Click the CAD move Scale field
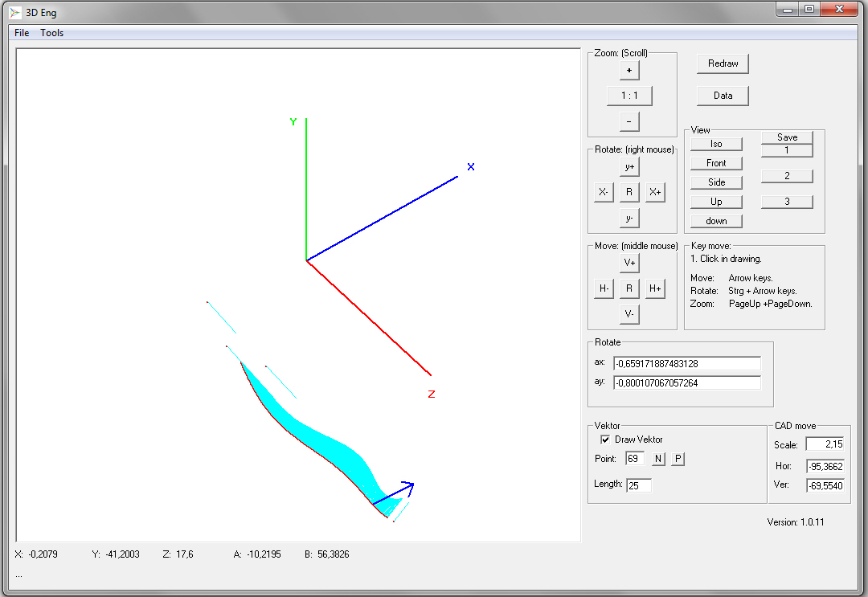Image resolution: width=868 pixels, height=597 pixels. click(825, 444)
